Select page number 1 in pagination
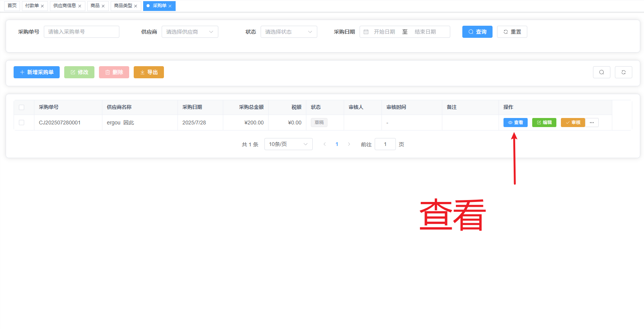The height and width of the screenshot is (329, 644). coord(337,144)
